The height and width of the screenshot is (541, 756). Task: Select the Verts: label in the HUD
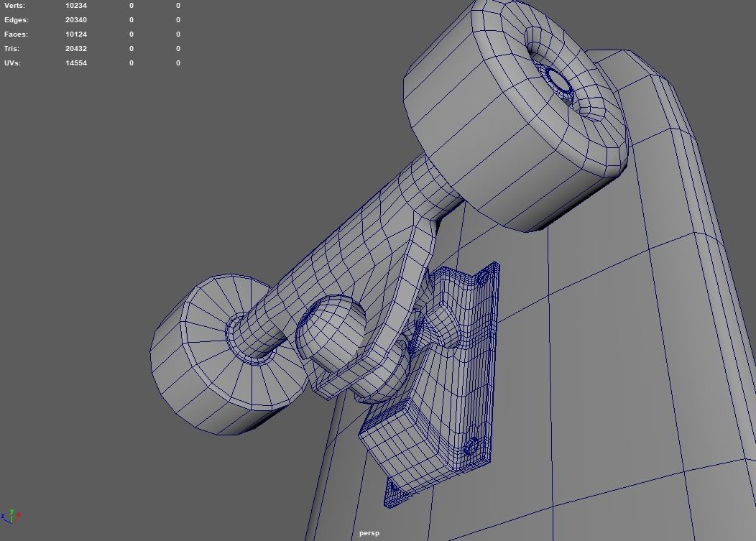[15, 6]
